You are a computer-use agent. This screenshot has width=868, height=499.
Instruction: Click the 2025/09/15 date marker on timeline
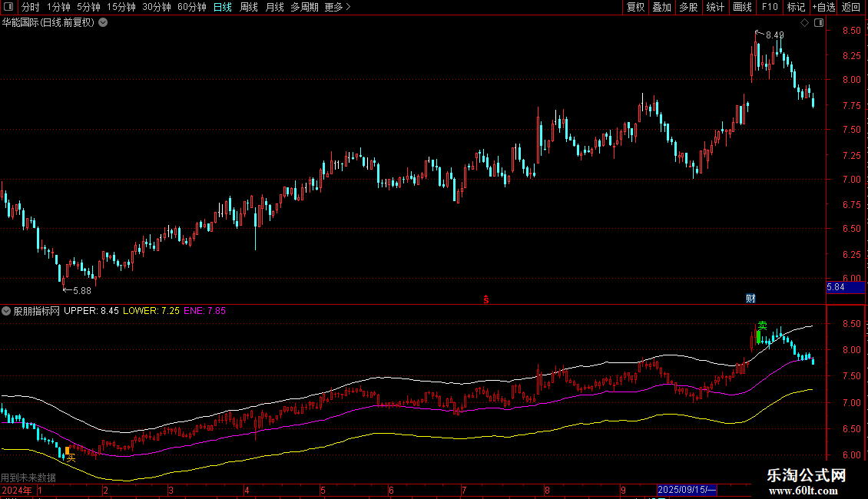(x=687, y=490)
